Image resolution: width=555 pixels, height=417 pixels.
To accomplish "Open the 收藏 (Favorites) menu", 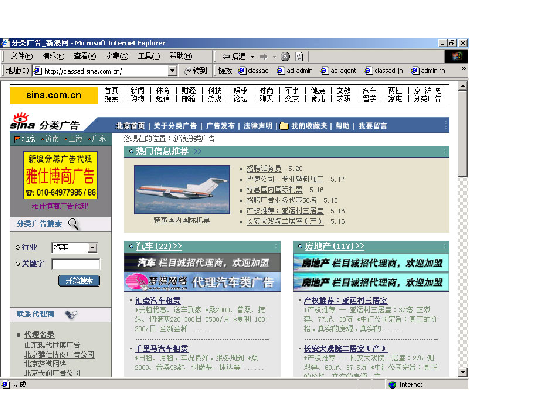I will click(117, 56).
